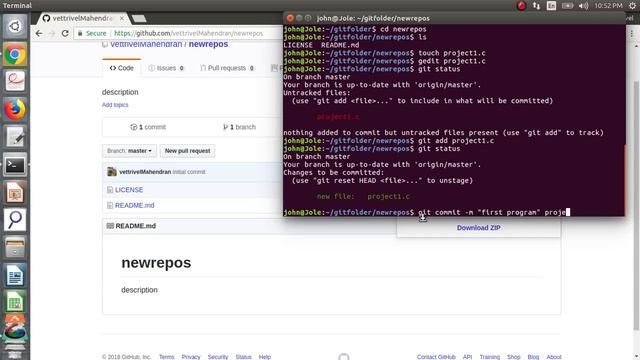Click the LICENSE file icon

110,190
